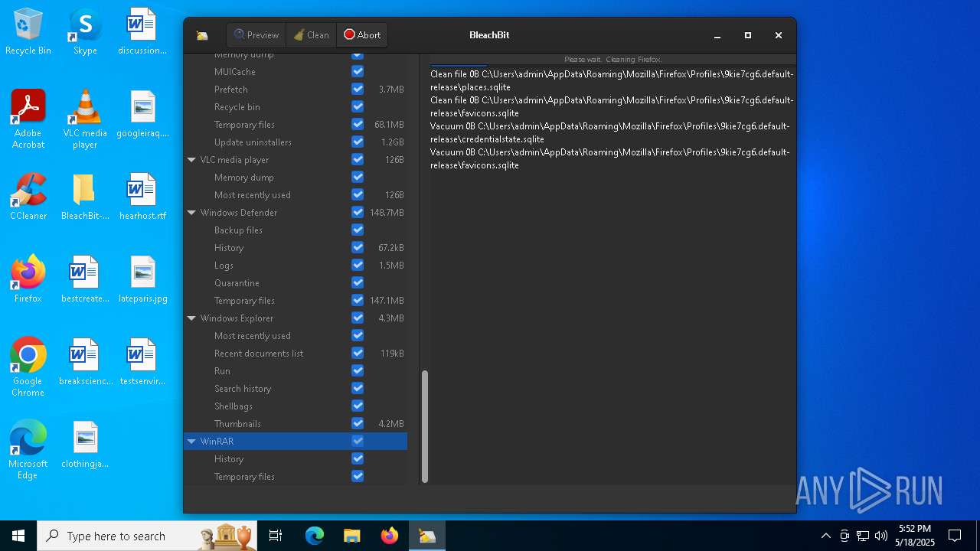Launch Microsoft Edge desktop shortcut

coord(28,451)
